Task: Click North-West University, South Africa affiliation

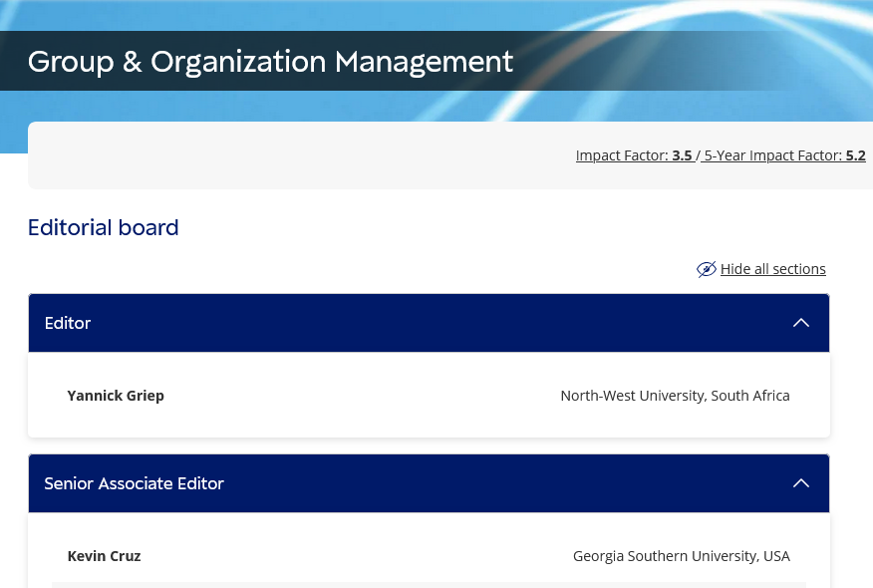Action: tap(675, 396)
